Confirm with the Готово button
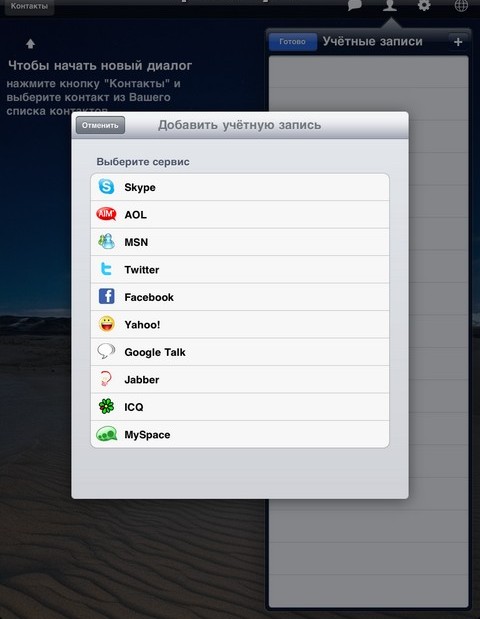 [x=292, y=41]
